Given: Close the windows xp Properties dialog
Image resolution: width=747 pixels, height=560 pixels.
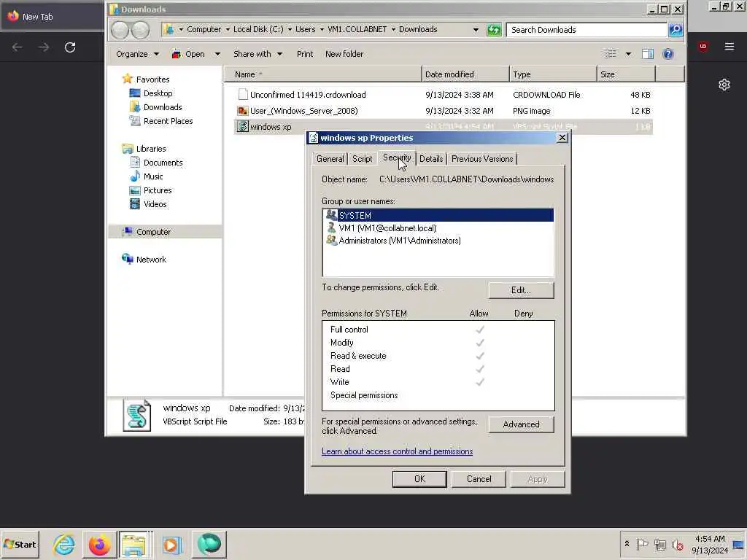Looking at the screenshot, I should click(x=562, y=138).
